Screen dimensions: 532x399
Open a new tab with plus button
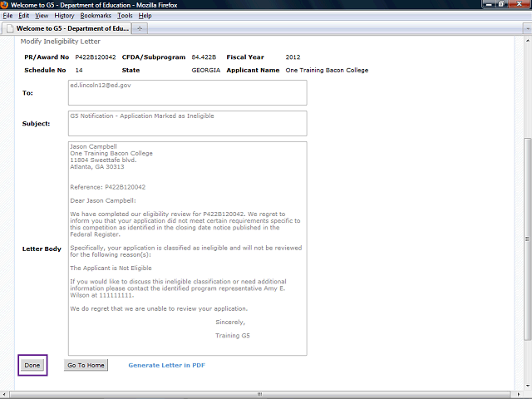pos(140,29)
